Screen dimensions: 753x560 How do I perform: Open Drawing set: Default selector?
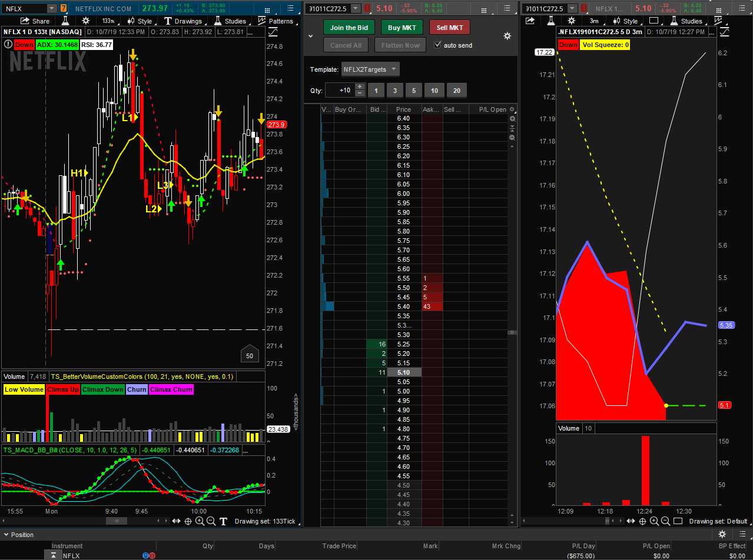pos(718,521)
